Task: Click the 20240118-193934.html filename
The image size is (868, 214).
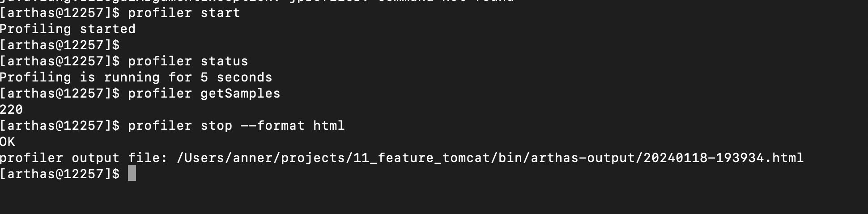Action: 723,158
